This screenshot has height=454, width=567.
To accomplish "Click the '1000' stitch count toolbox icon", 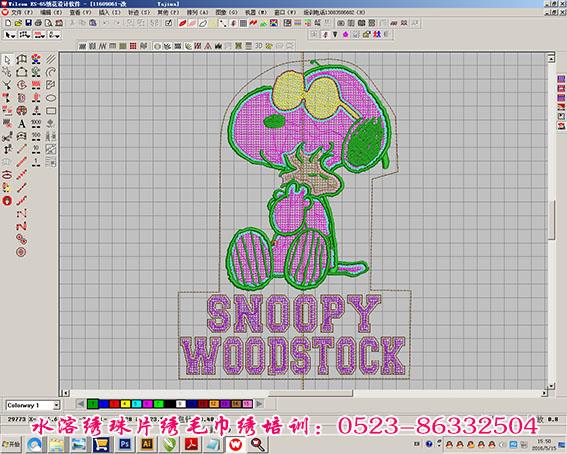I will tap(36, 124).
